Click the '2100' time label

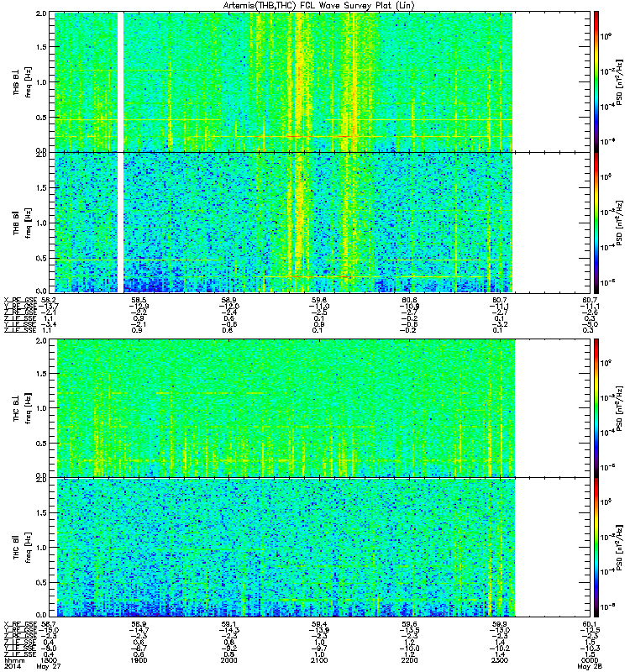point(319,660)
